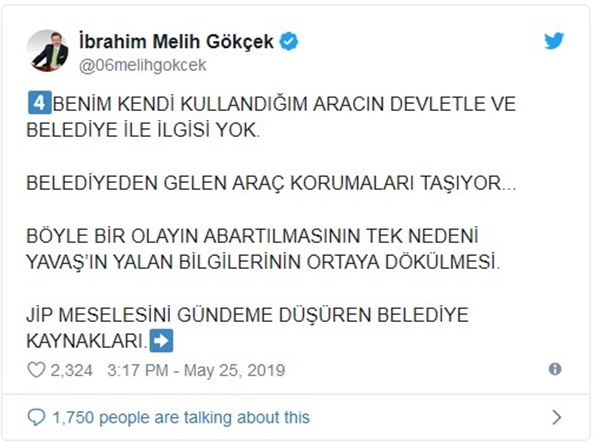600x448 pixels.
Task: Click the 2,324 likes count
Action: 72,370
